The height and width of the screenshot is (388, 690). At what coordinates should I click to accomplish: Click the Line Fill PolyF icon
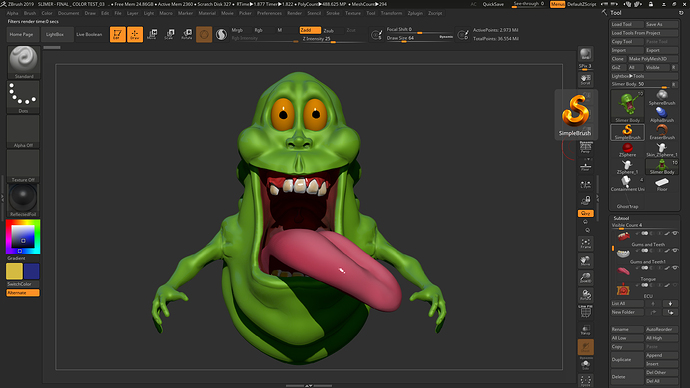click(585, 311)
